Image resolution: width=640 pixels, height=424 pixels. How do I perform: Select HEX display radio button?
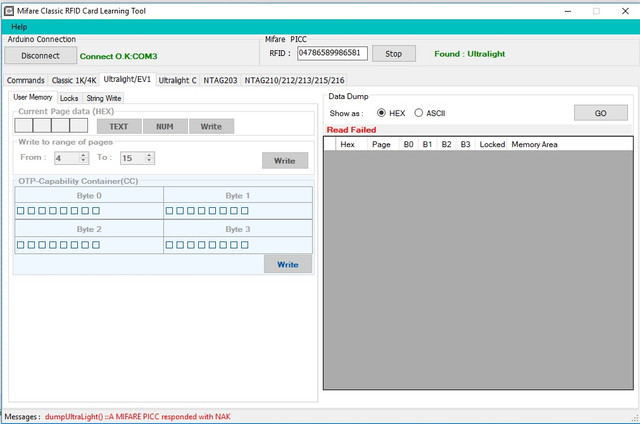pos(381,113)
